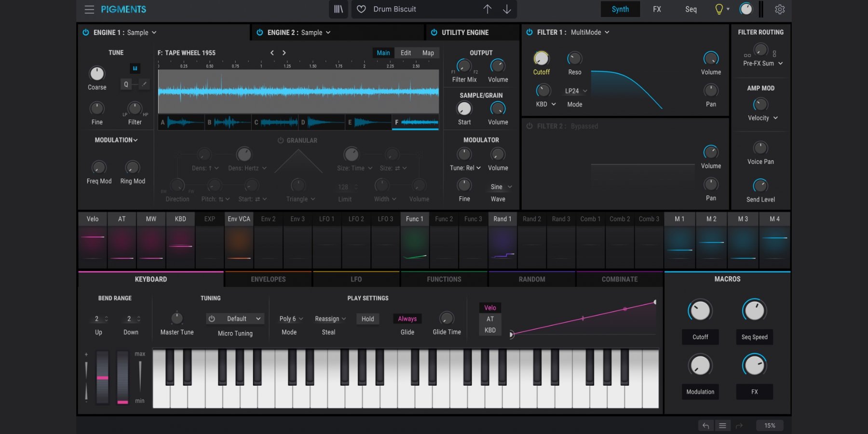Load previous preset with up arrow
Image resolution: width=868 pixels, height=434 pixels.
pyautogui.click(x=488, y=9)
